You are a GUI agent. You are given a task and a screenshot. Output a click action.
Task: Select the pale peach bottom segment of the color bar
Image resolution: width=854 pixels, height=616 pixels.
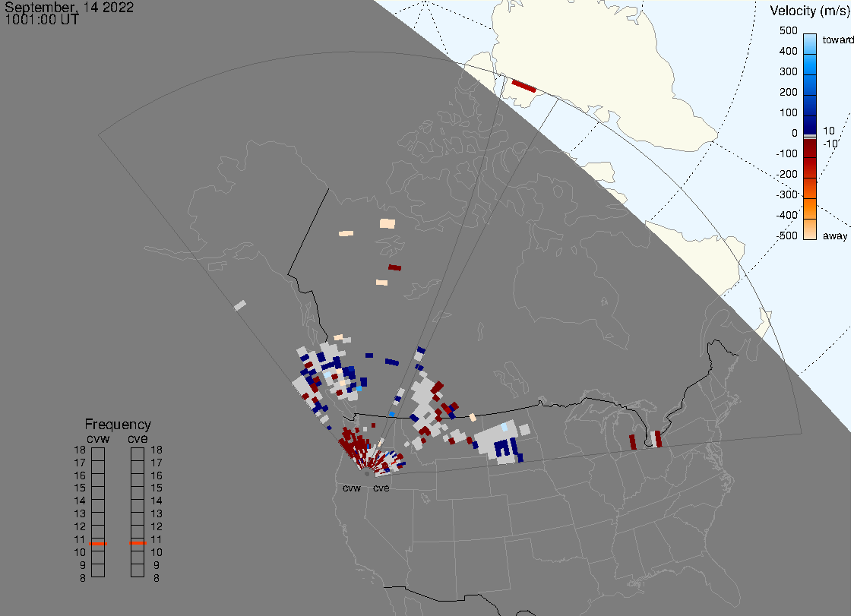point(810,229)
